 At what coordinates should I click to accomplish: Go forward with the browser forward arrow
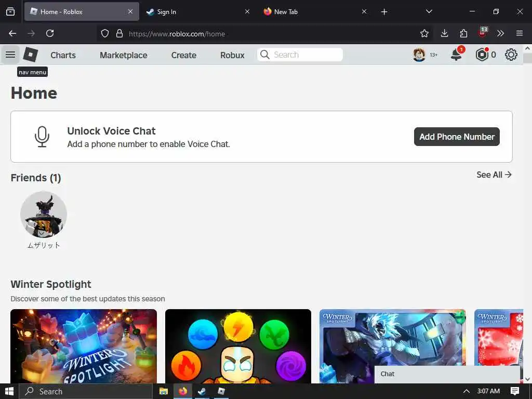[31, 33]
